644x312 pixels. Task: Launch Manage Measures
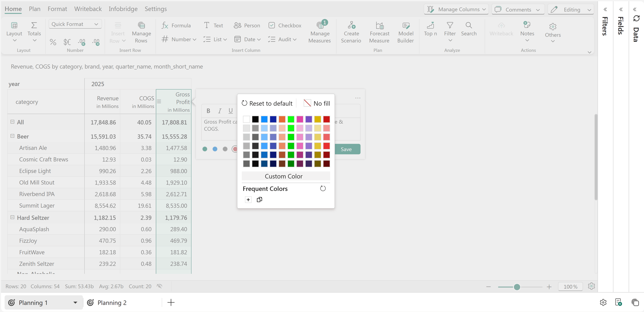pyautogui.click(x=319, y=32)
